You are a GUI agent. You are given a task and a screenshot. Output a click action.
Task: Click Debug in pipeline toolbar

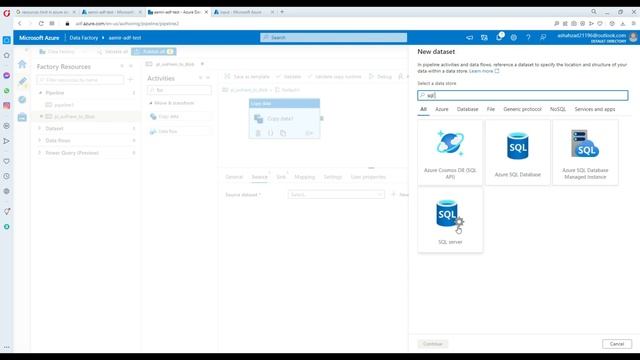[380, 76]
